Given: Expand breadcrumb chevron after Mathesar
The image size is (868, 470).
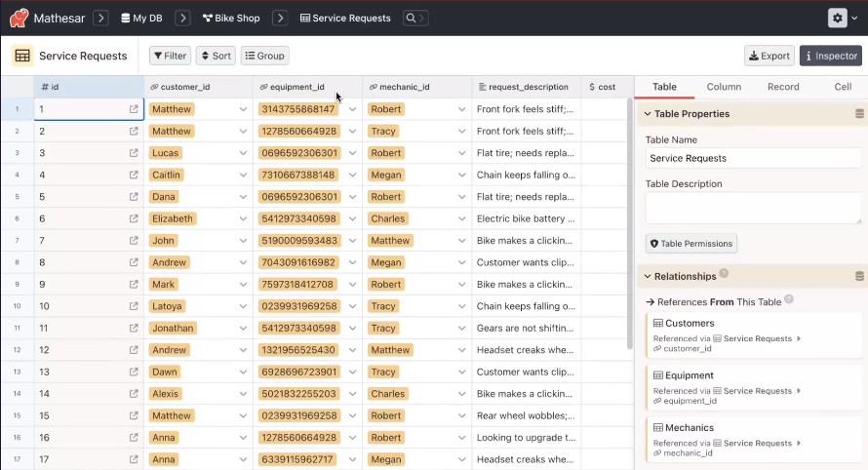Looking at the screenshot, I should pyautogui.click(x=100, y=19).
